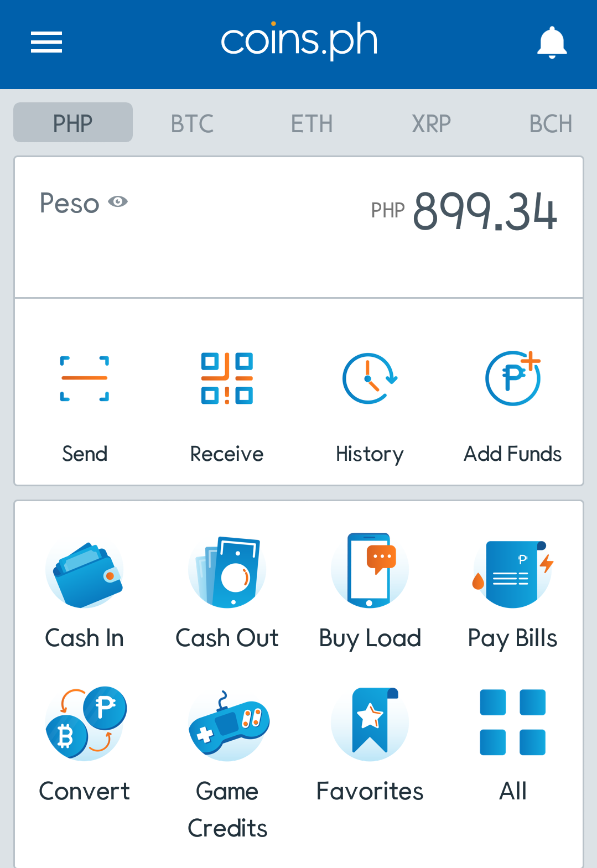
Task: Open Pay Bills service
Action: 513,574
